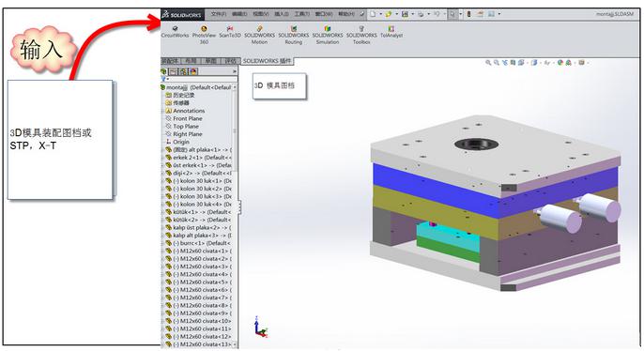644x351 pixels.
Task: Select the Origin tree item
Action: point(180,142)
